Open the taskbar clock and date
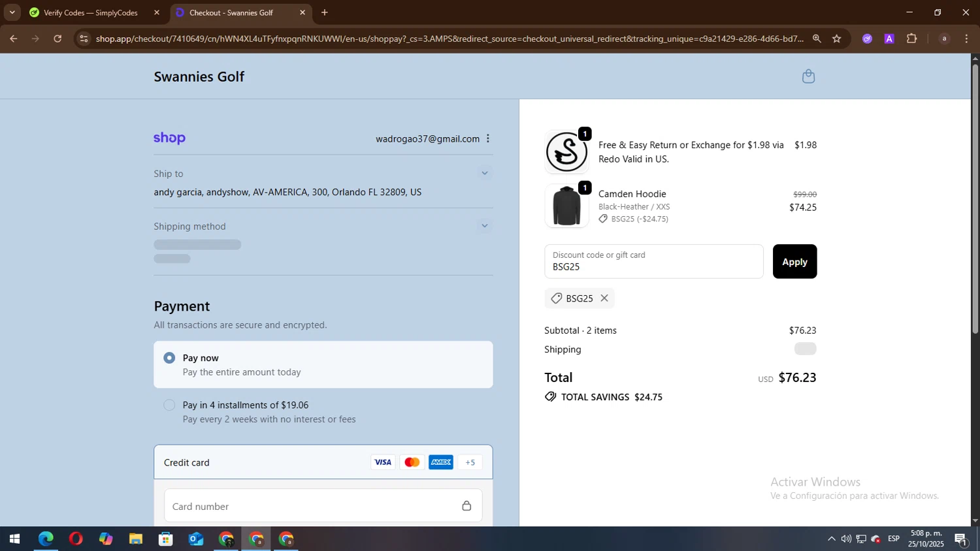The height and width of the screenshot is (551, 980). (x=926, y=539)
